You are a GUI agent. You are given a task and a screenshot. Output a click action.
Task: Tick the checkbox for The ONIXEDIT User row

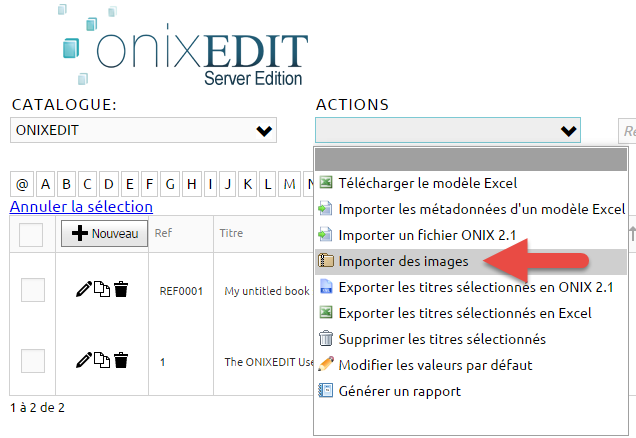click(x=33, y=361)
